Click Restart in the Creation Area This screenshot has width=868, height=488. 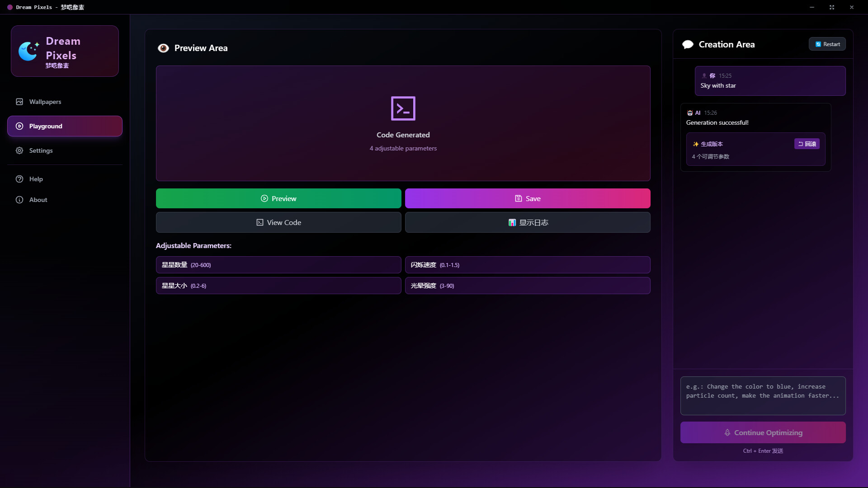827,44
